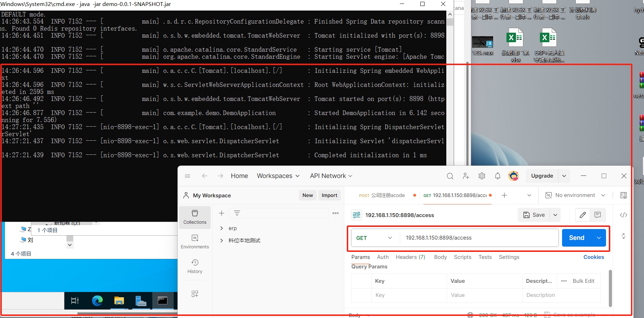
Task: Switch to the POST 公司注册acode tab
Action: 382,195
